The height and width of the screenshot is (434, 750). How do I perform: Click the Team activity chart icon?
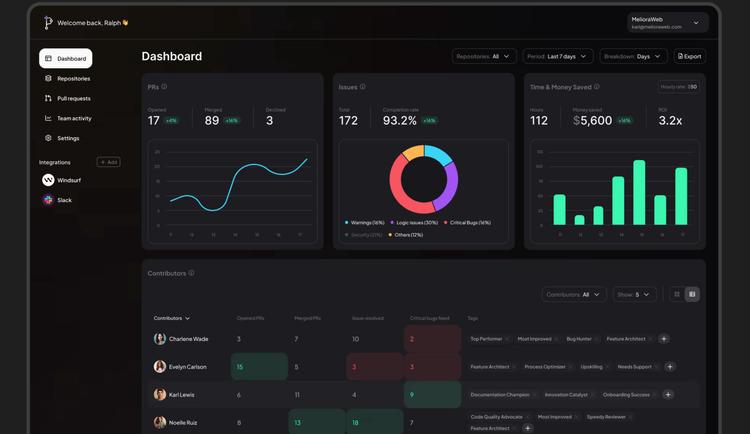(x=48, y=118)
